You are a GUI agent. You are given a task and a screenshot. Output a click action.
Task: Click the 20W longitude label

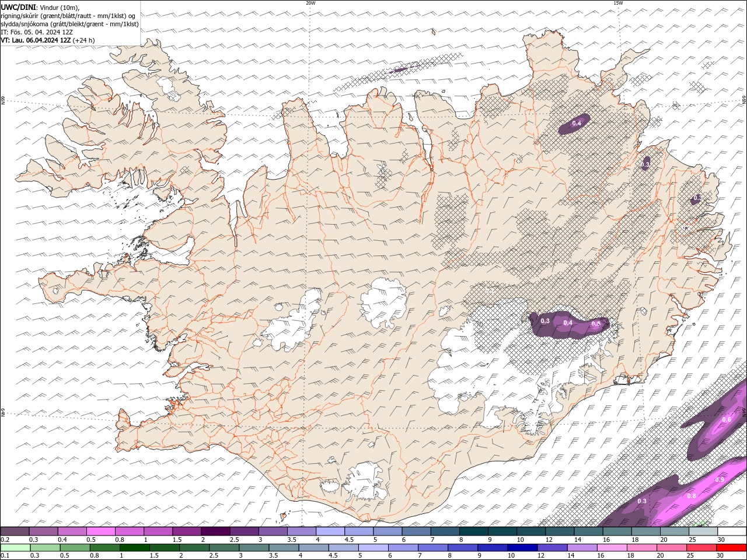pyautogui.click(x=310, y=3)
